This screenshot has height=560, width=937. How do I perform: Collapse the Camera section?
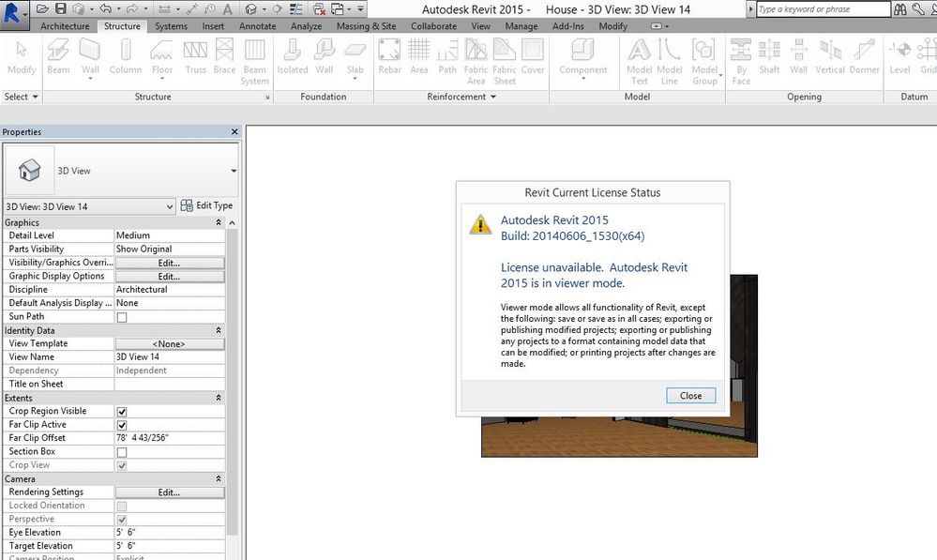[x=219, y=479]
